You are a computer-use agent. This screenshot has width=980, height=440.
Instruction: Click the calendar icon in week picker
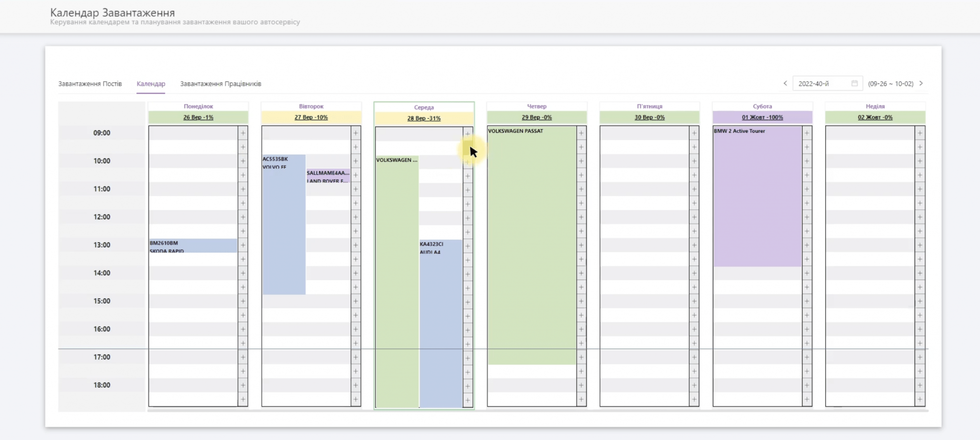click(x=855, y=83)
